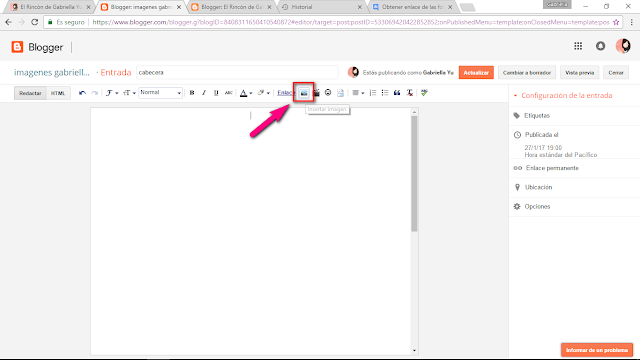This screenshot has width=640, height=360.
Task: Click the editor scrollbar down arrow
Action: point(414,350)
